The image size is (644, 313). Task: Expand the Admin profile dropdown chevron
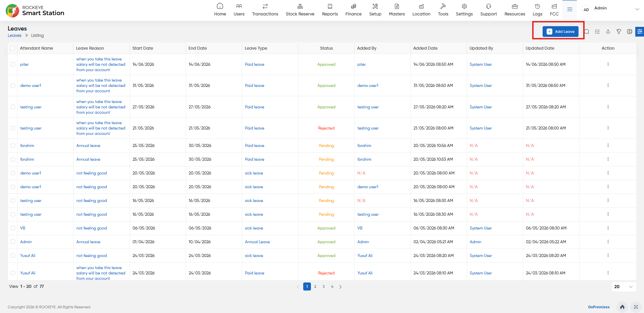637,9
